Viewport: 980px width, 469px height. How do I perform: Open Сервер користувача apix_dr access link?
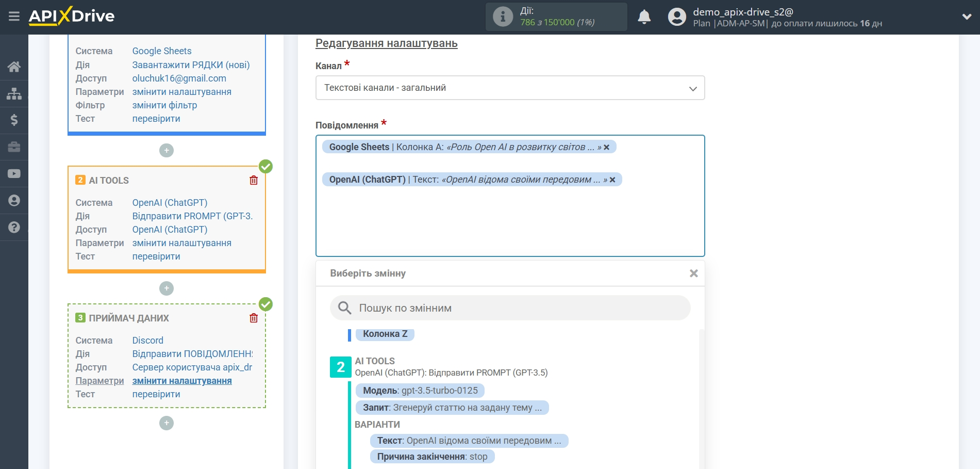[x=192, y=367]
